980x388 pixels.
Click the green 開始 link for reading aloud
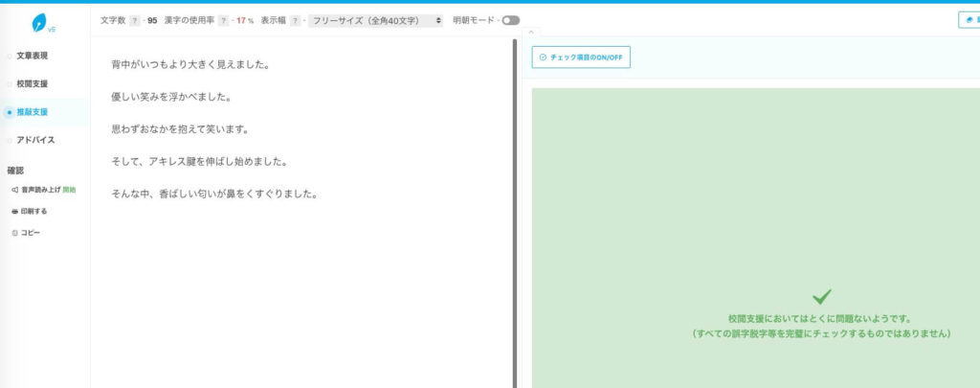(x=69, y=190)
